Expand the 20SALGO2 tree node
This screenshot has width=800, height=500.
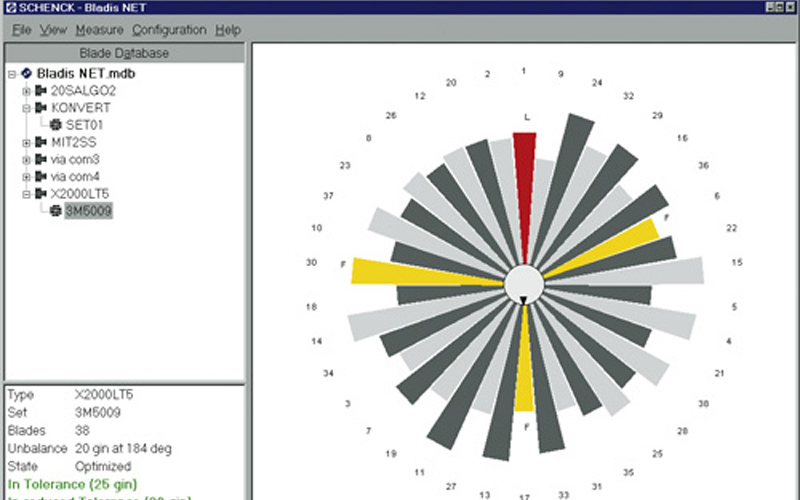[27, 91]
